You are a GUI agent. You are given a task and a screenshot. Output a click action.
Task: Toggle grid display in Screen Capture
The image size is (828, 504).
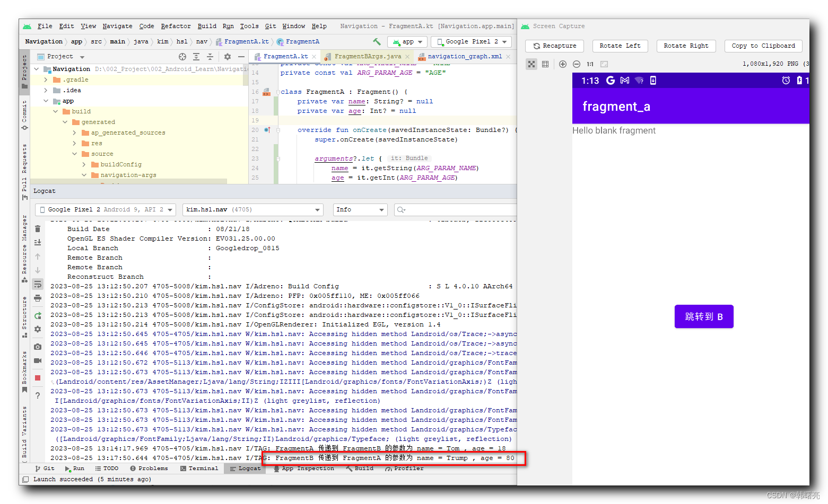pyautogui.click(x=545, y=64)
